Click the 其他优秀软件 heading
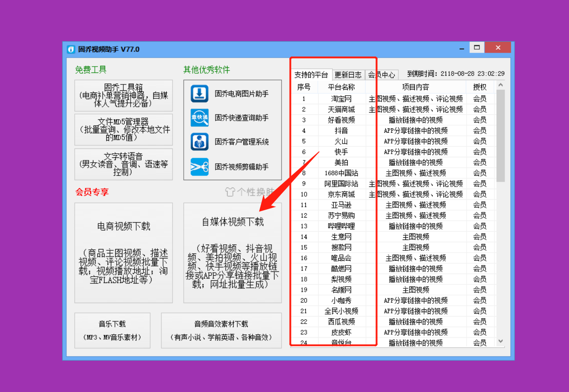 (207, 70)
